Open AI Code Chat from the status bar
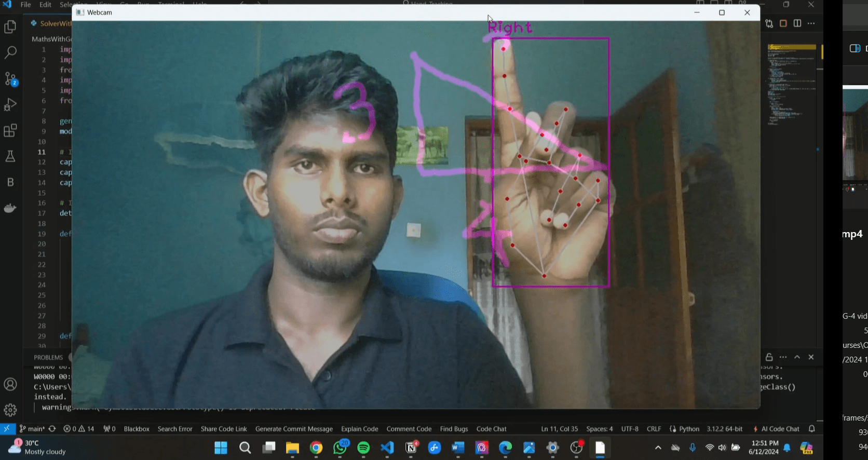 click(777, 429)
